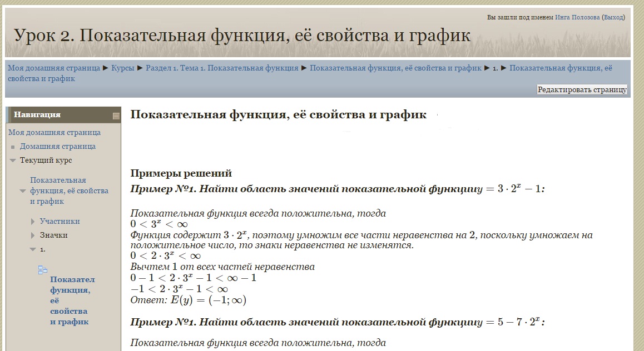Click the inequality line 0 < 3ˣ < ∞
Screen dimensions: 644x351
(x=160, y=224)
